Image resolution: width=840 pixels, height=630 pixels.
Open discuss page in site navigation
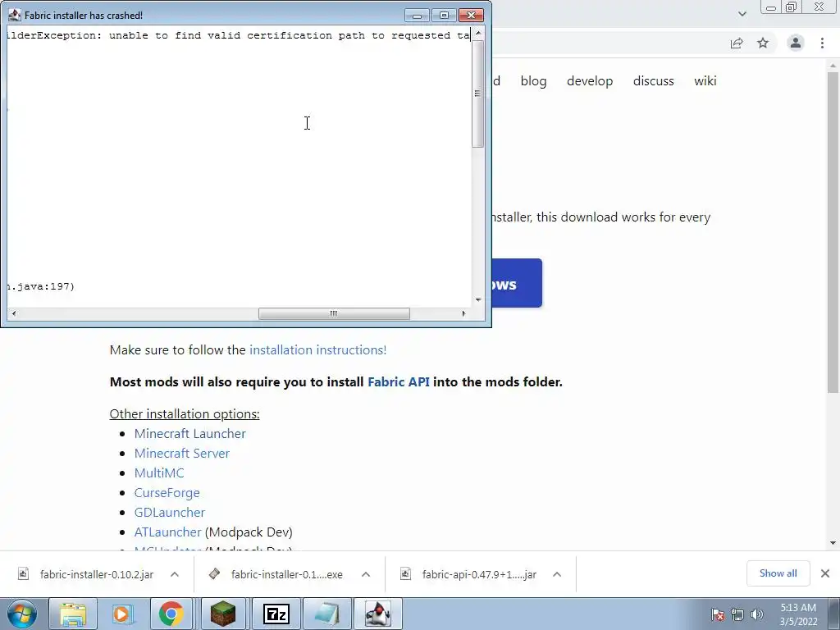click(654, 81)
